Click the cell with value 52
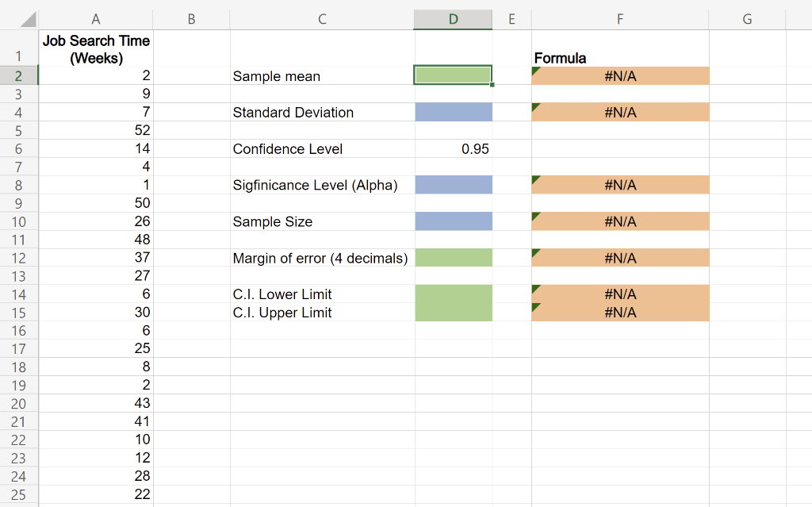The height and width of the screenshot is (507, 812). coord(96,130)
